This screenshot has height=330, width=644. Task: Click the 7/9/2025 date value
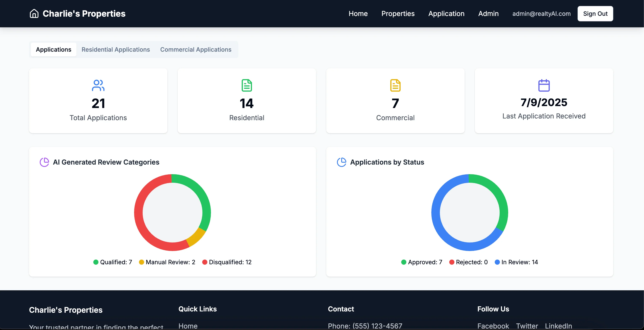[x=544, y=102]
